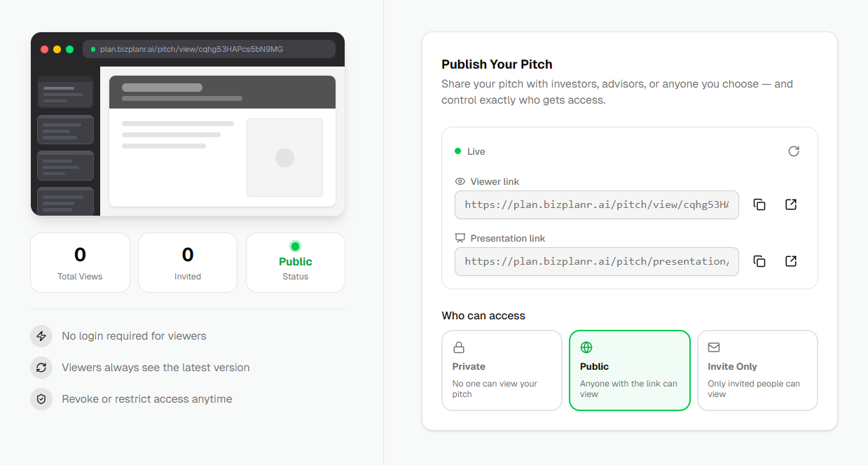Click the presentation screen icon
This screenshot has height=465, width=868.
pyautogui.click(x=460, y=238)
